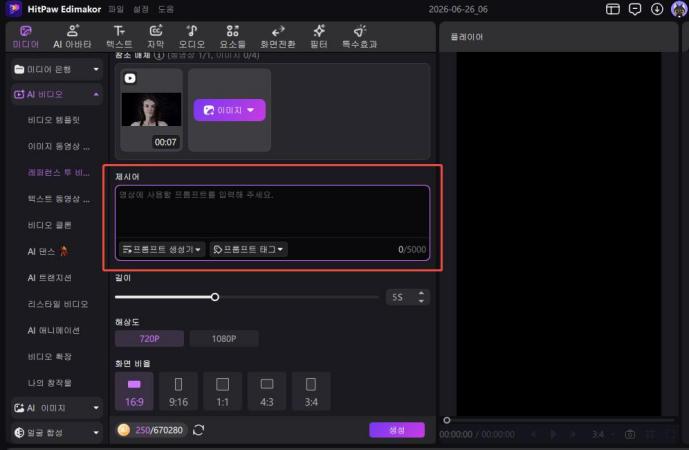Select the 비디오 클론 sidebar item

[49, 225]
